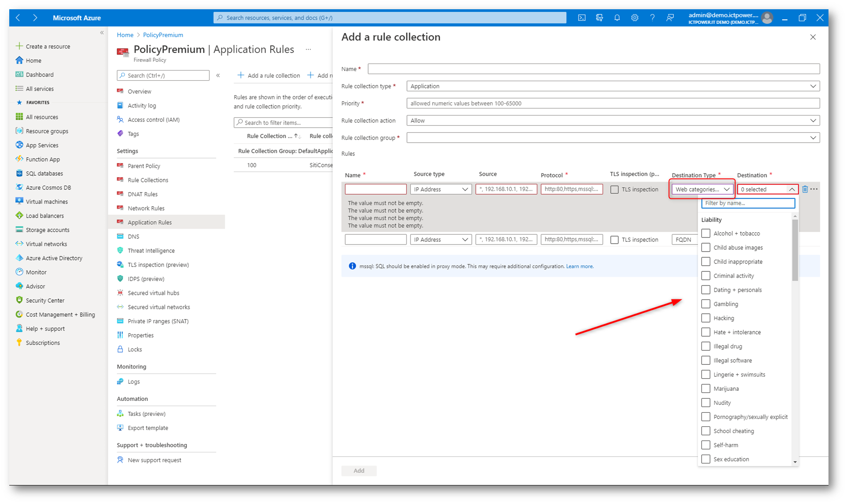The height and width of the screenshot is (504, 847).
Task: Check the Alcohol + tobacco category
Action: [705, 233]
